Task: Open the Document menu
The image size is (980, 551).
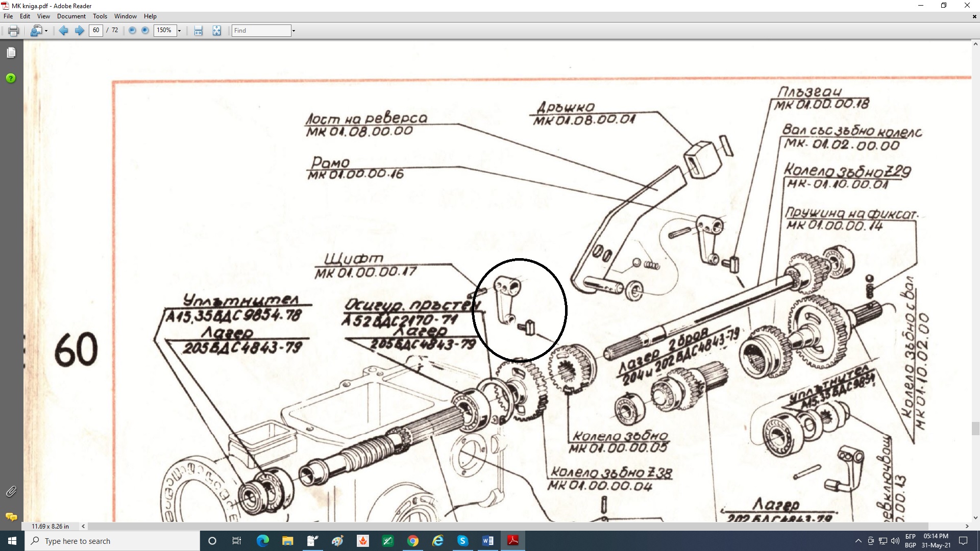Action: pyautogui.click(x=71, y=16)
